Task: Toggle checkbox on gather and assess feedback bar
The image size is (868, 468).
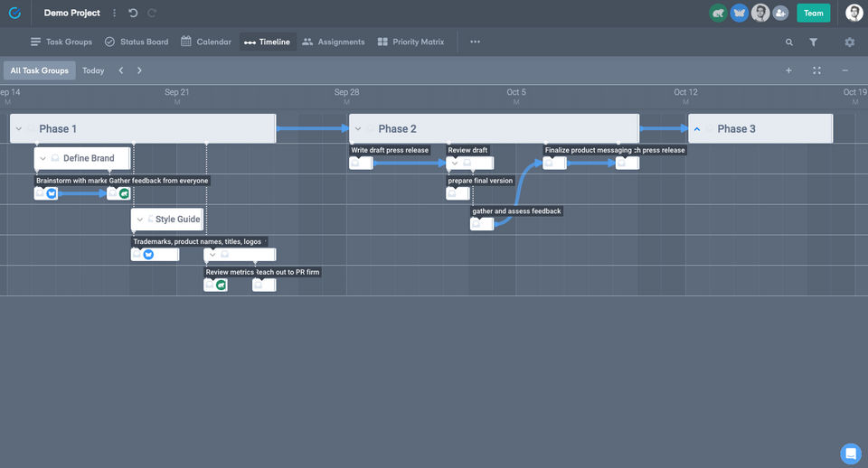Action: pyautogui.click(x=476, y=223)
